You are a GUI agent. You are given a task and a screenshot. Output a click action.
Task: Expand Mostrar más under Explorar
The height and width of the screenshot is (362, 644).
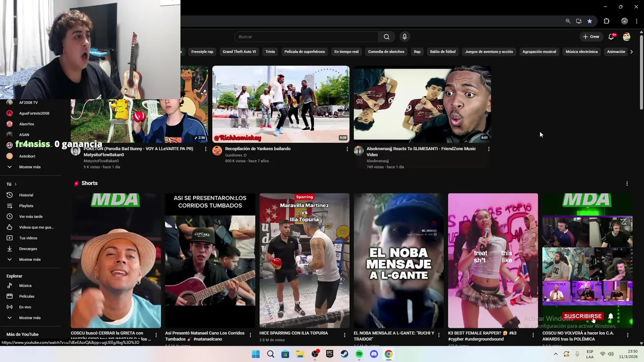point(30,318)
